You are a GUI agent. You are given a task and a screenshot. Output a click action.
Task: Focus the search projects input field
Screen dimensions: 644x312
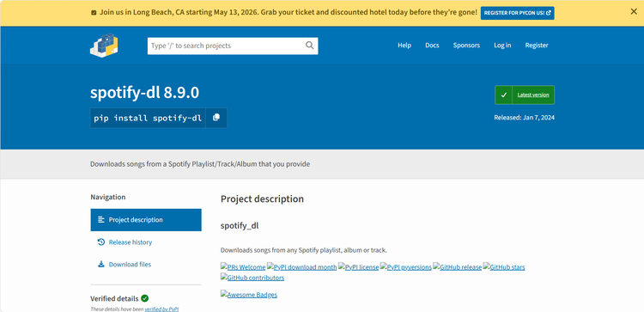click(x=233, y=46)
